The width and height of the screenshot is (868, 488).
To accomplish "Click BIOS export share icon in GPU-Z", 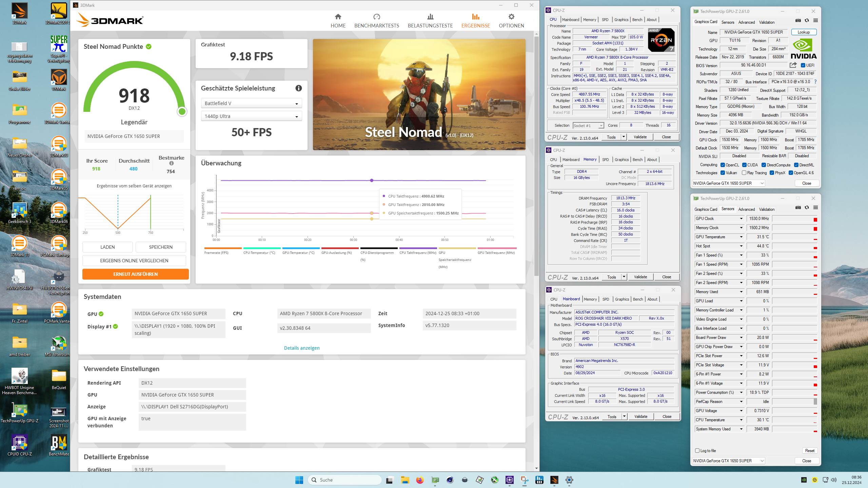I will 793,65.
